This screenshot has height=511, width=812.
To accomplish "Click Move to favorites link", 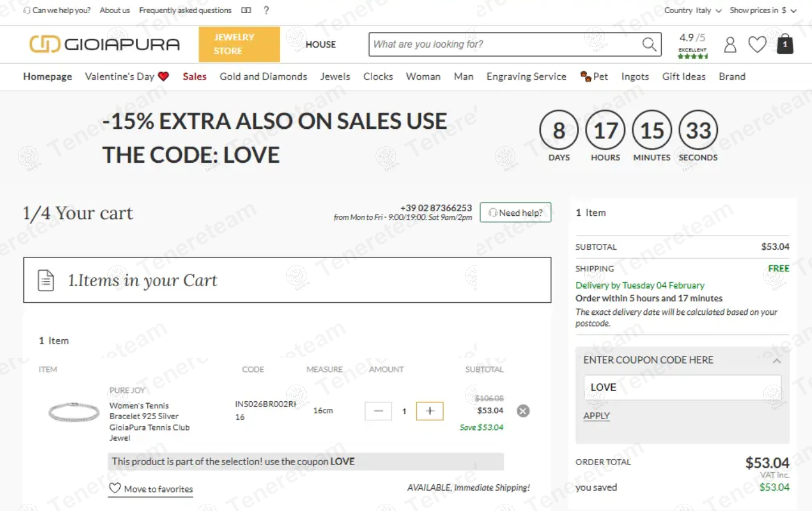I will click(151, 489).
